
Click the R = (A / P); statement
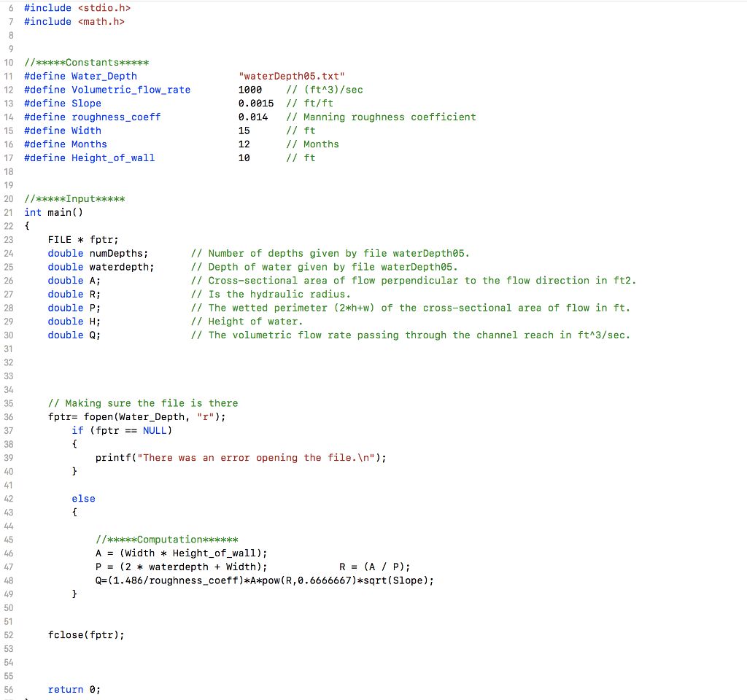(x=375, y=567)
